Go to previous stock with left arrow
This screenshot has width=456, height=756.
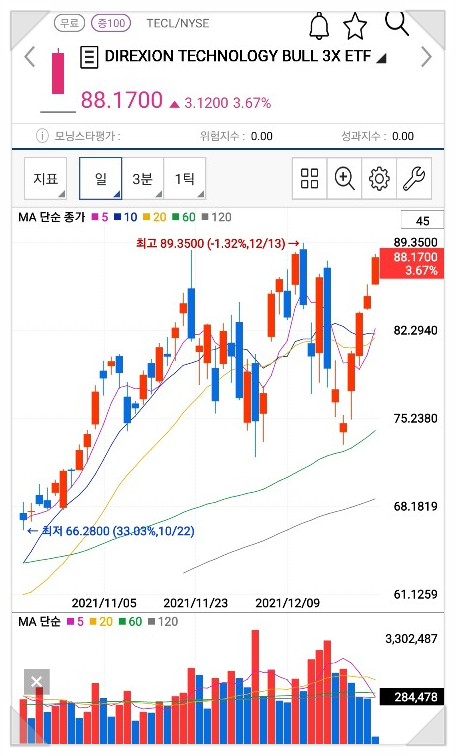(x=30, y=57)
